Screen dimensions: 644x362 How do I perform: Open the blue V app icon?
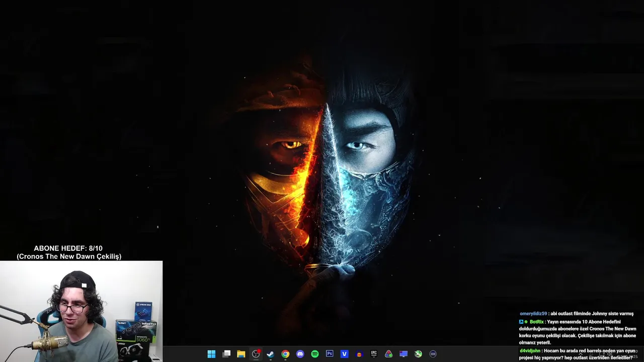[x=344, y=354]
